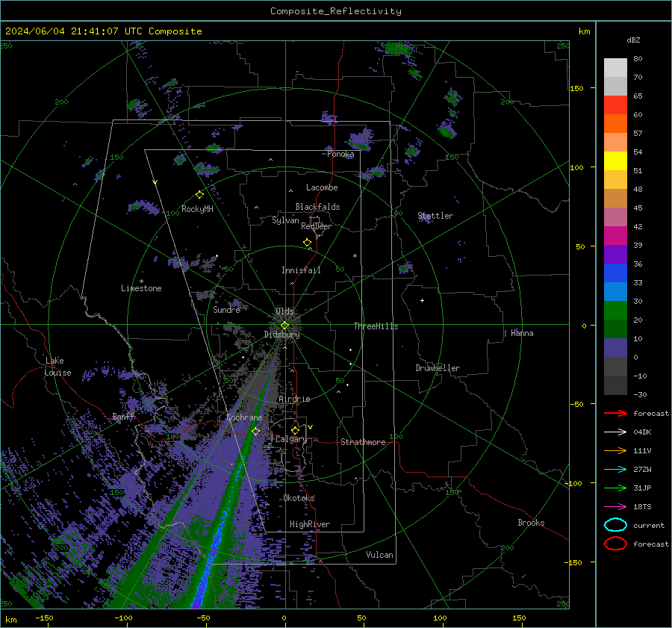Click the Hanna label
This screenshot has height=628, width=672.
click(x=522, y=333)
